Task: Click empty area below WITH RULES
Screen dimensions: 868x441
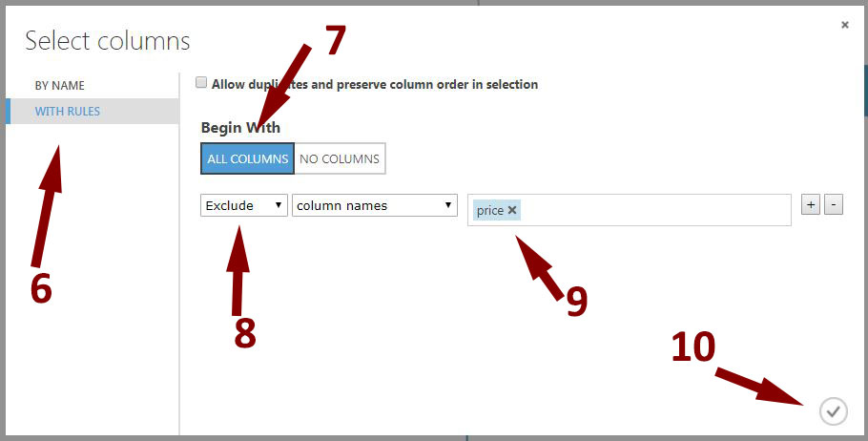Action: (93, 277)
